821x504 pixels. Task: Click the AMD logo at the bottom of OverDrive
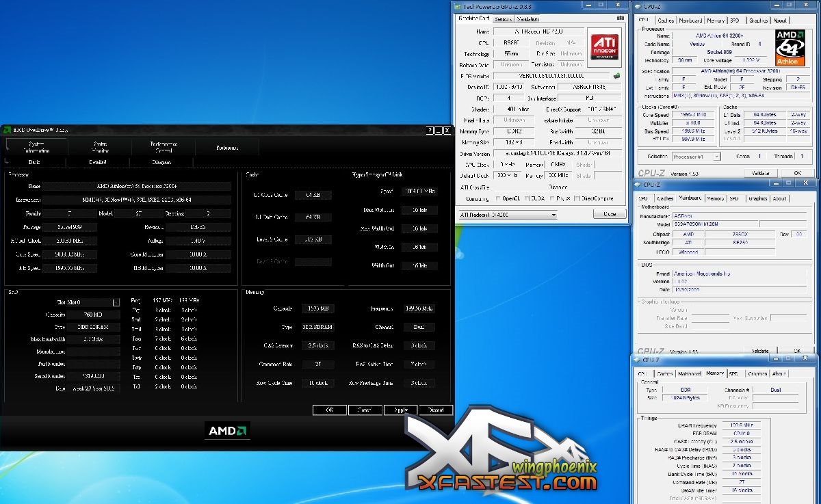click(x=227, y=430)
